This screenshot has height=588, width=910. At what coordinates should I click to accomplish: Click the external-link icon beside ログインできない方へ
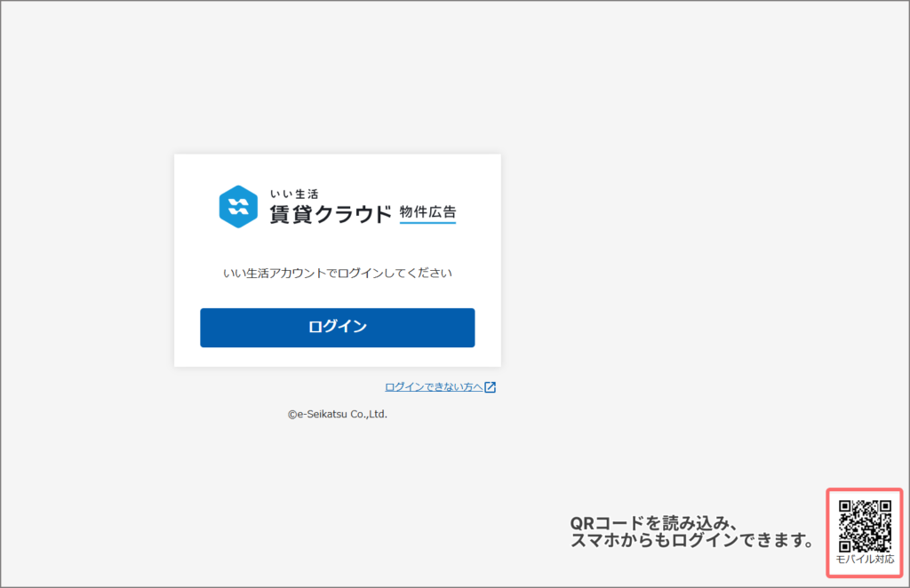click(x=491, y=386)
